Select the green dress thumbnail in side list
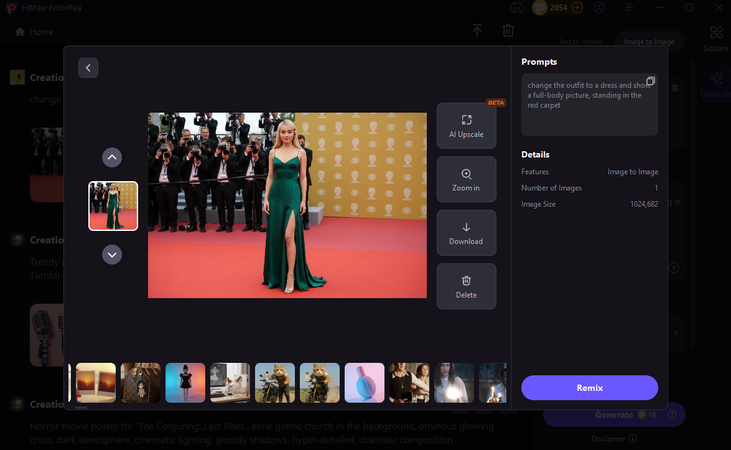Viewport: 731px width, 450px height. click(x=113, y=206)
